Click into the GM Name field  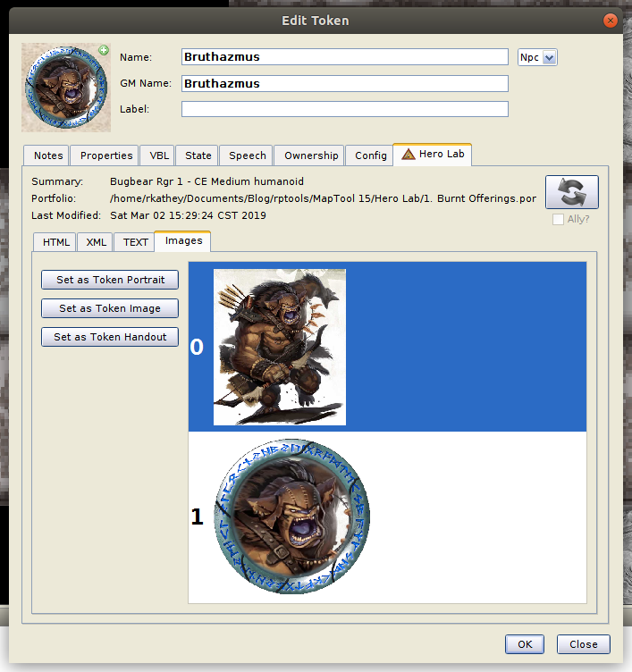click(345, 84)
